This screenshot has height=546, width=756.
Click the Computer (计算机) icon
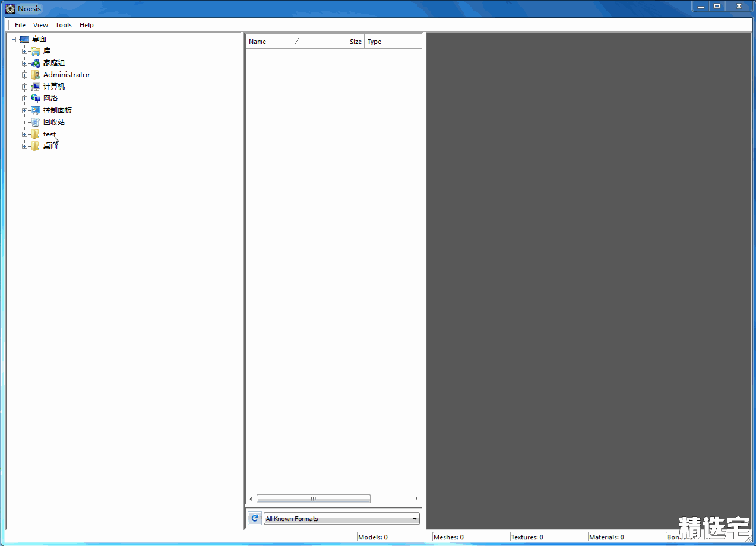coord(36,87)
